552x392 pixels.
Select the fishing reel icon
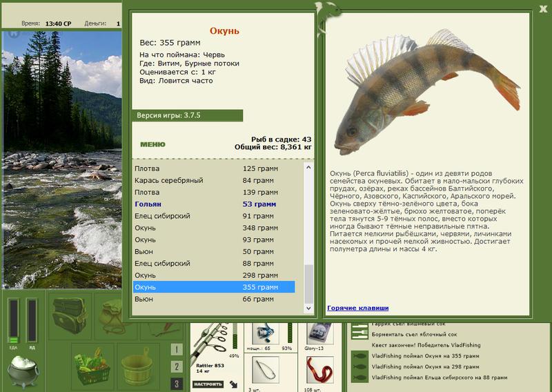pyautogui.click(x=266, y=333)
